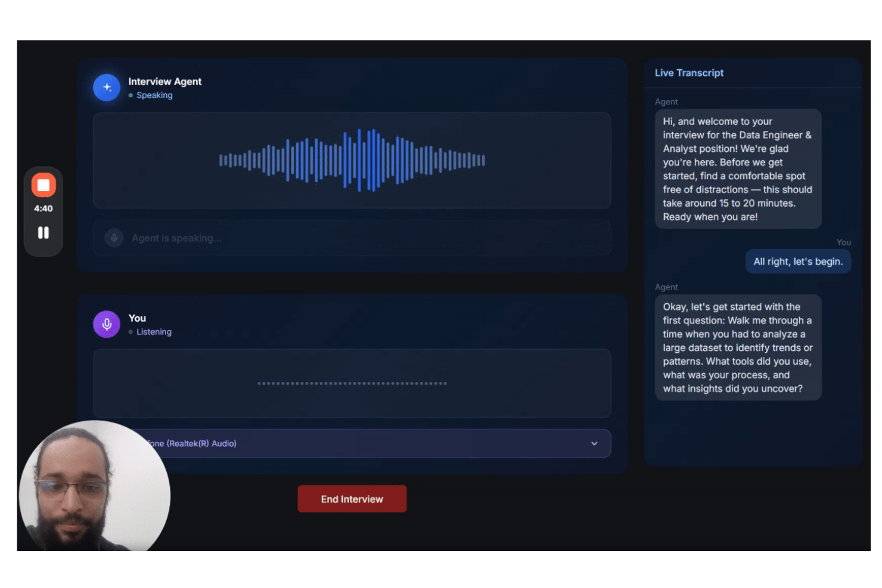
Task: Stop the screen recording with the orange button
Action: pyautogui.click(x=44, y=185)
